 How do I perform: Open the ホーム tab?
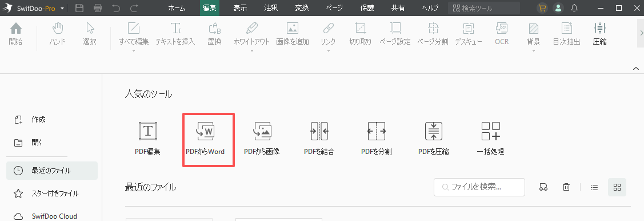point(177,8)
